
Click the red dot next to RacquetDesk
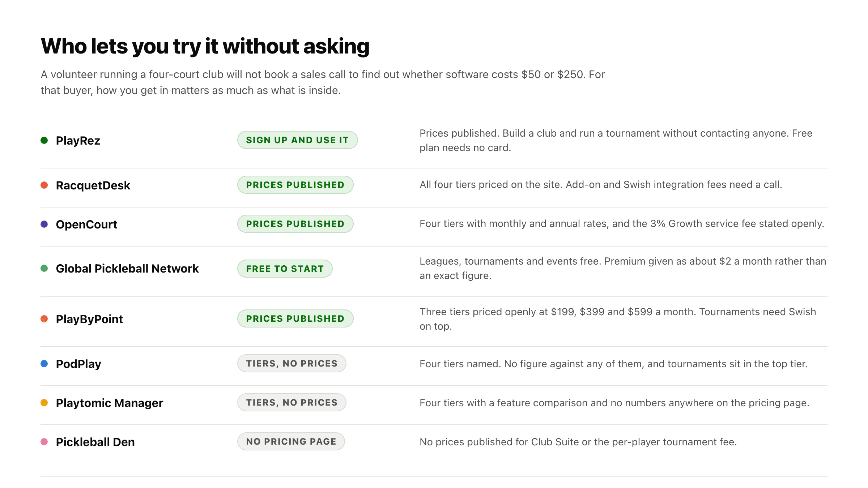pyautogui.click(x=44, y=185)
